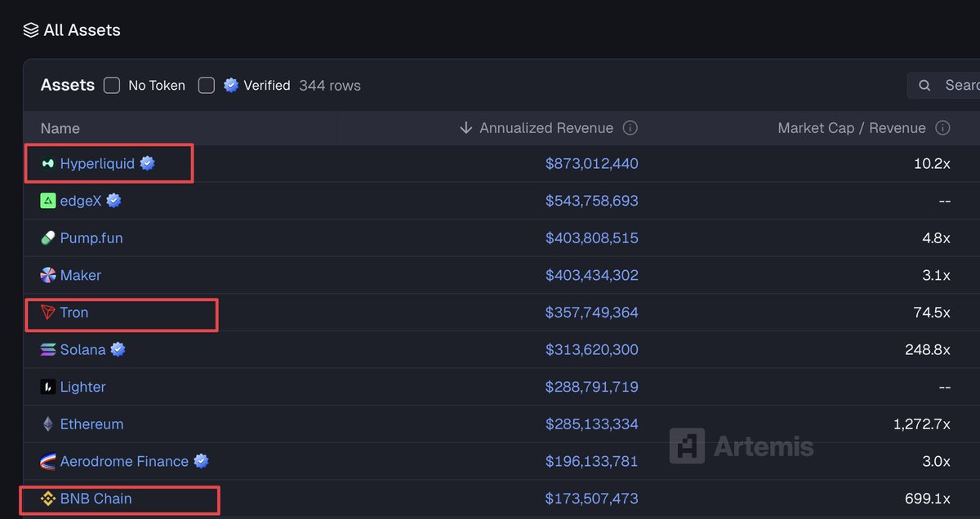Click the Pump.fun pill icon
The image size is (980, 519).
48,238
